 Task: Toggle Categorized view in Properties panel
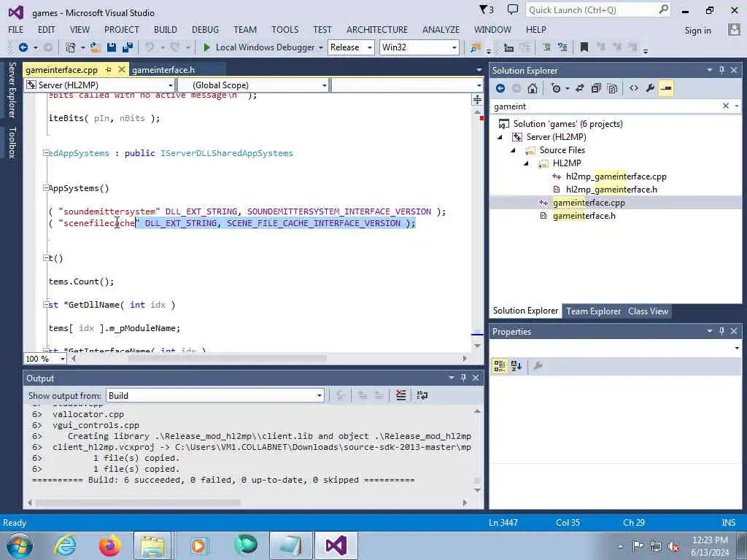point(499,366)
